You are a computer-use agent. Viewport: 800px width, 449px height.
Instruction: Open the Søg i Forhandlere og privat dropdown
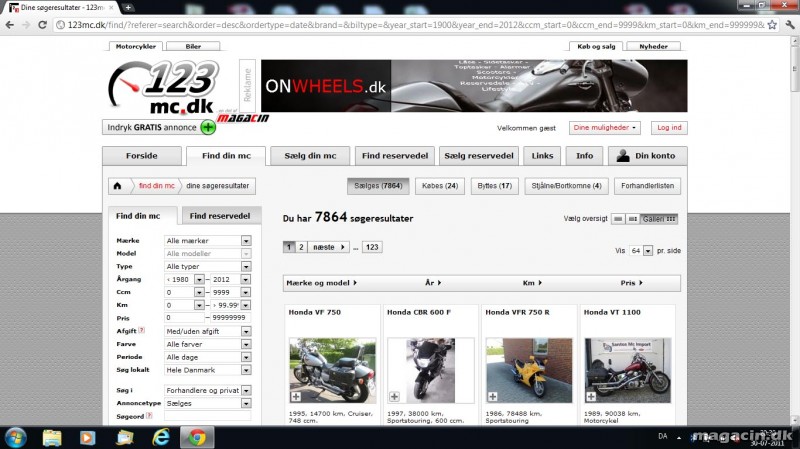208,390
